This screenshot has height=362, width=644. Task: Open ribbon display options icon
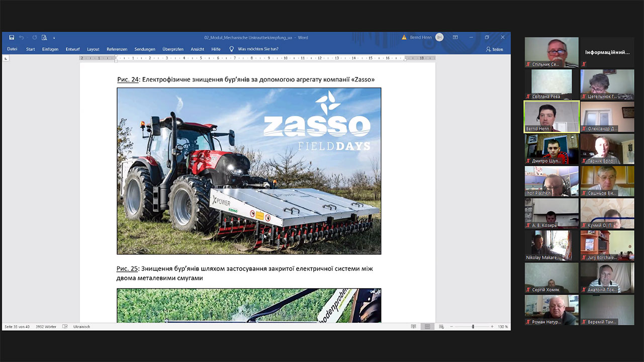(x=455, y=38)
